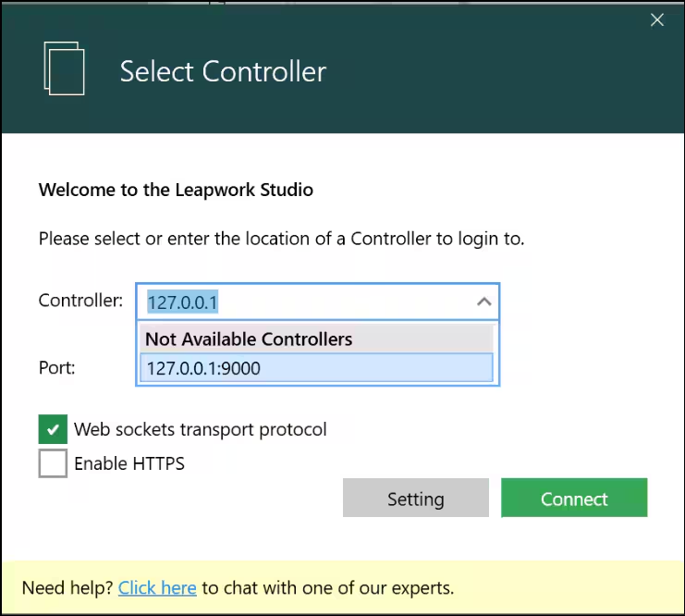Viewport: 685px width, 616px height.
Task: Click the controller location instruction text
Action: (x=281, y=239)
